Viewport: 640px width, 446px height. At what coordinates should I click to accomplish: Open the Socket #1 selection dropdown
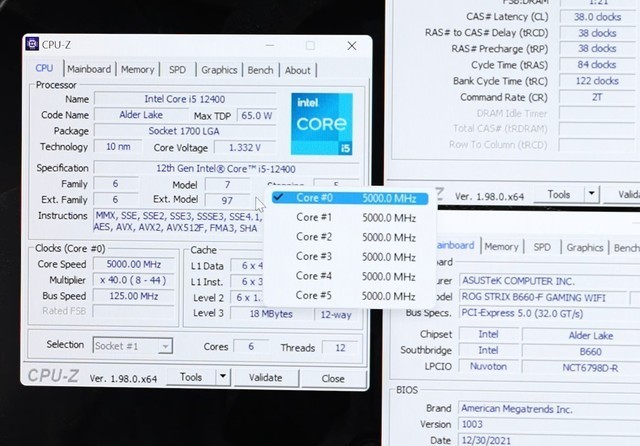pyautogui.click(x=133, y=346)
